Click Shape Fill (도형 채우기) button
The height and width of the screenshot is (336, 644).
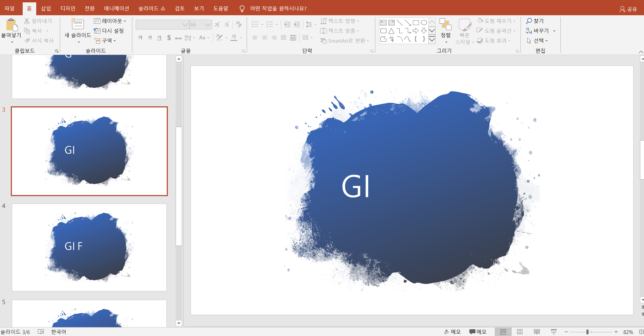pyautogui.click(x=496, y=21)
